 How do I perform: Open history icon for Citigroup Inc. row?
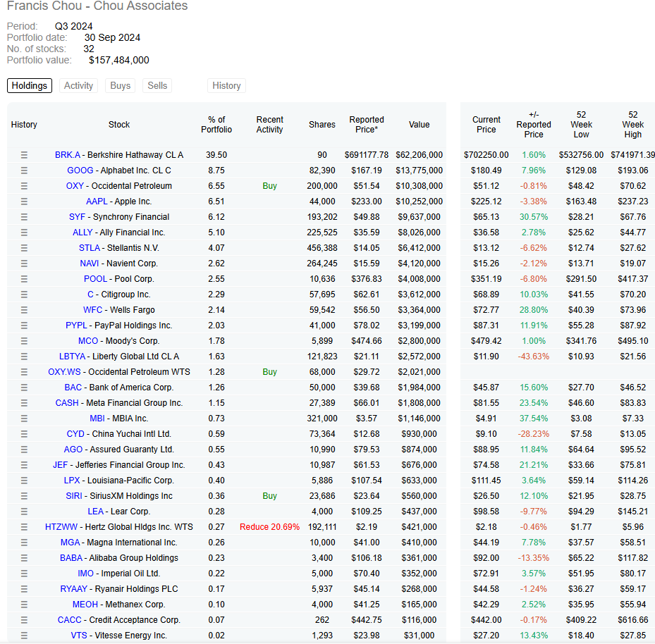(24, 295)
